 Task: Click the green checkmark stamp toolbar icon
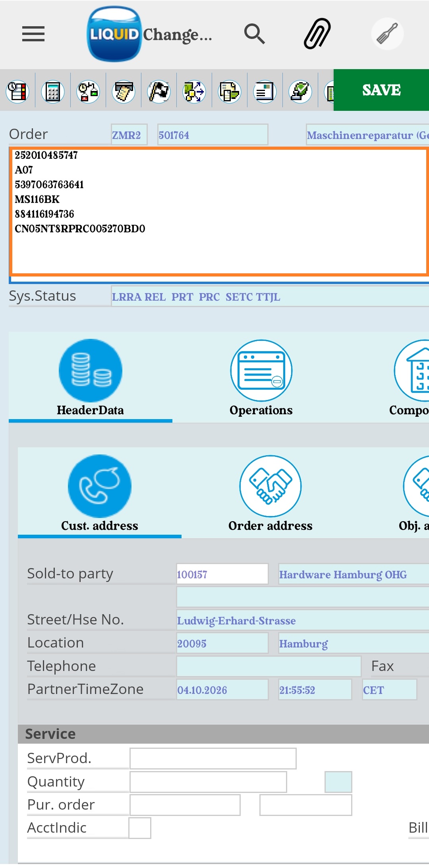click(300, 92)
